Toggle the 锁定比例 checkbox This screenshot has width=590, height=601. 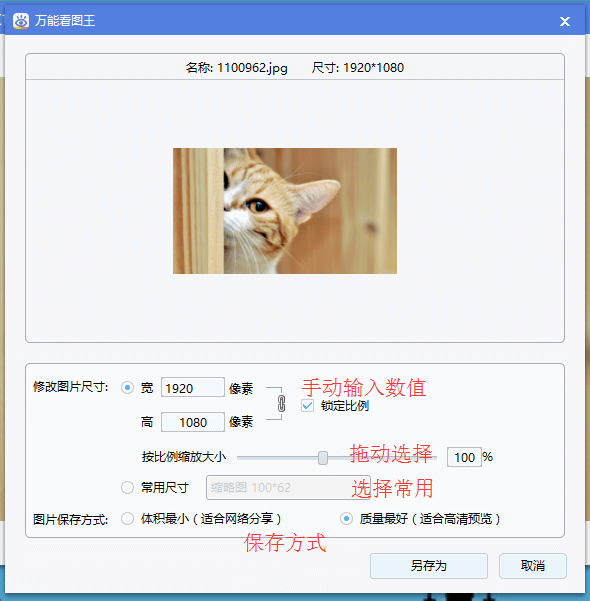click(x=307, y=406)
